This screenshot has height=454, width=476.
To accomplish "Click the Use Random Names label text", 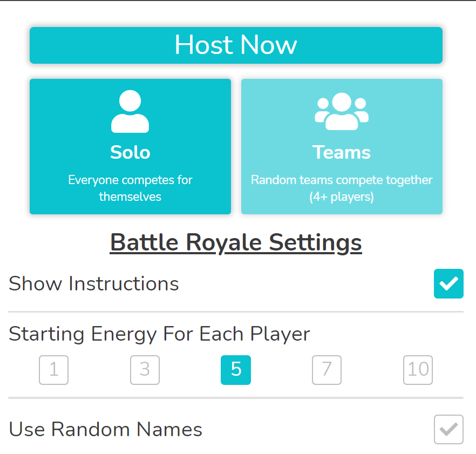I will click(x=106, y=430).
